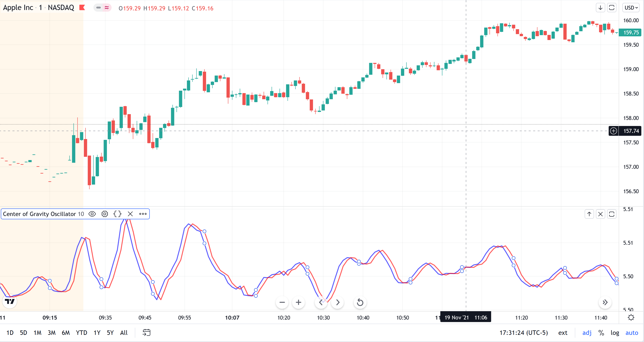Select the 1M time range
Screen dimensions: 644x342
pos(38,333)
